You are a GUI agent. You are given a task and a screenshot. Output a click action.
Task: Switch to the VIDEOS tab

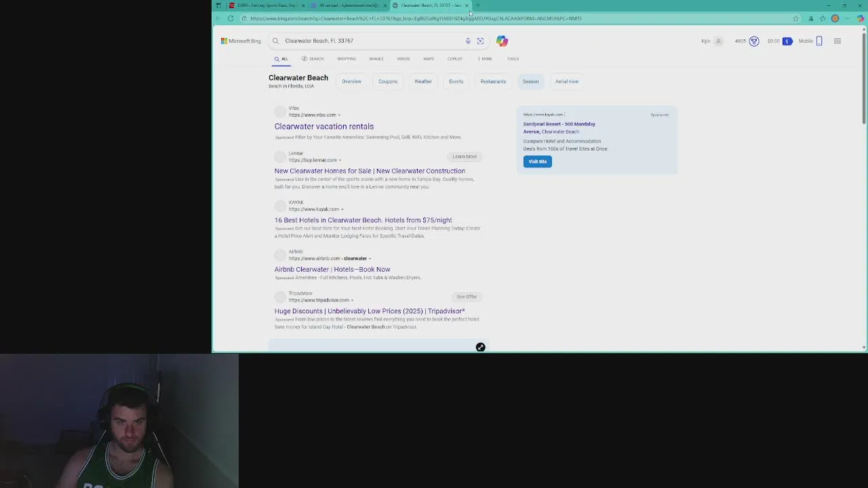click(403, 59)
